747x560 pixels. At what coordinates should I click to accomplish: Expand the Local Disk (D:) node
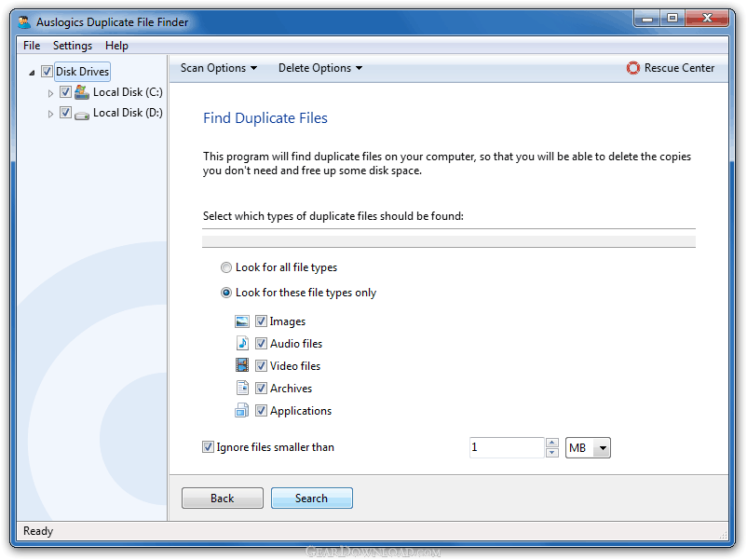(50, 114)
